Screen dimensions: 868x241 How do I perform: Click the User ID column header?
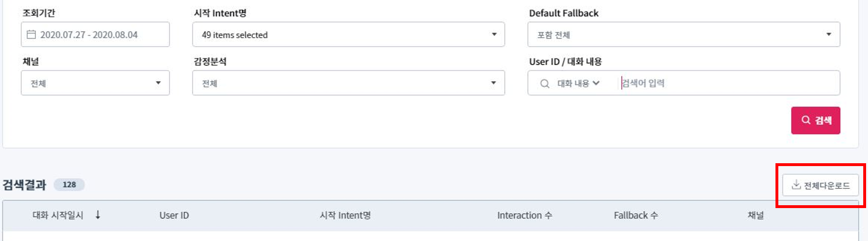(x=174, y=215)
